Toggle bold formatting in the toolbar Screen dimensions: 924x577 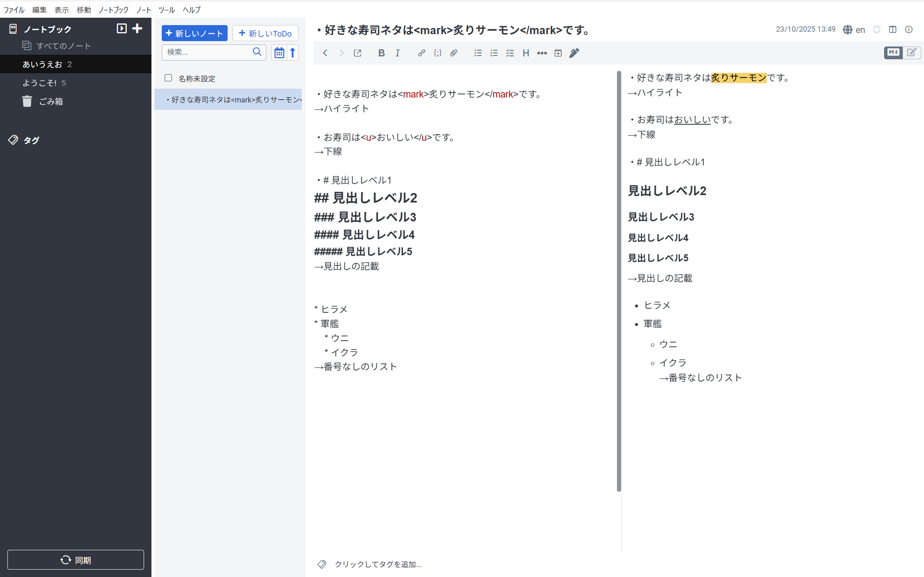coord(382,53)
